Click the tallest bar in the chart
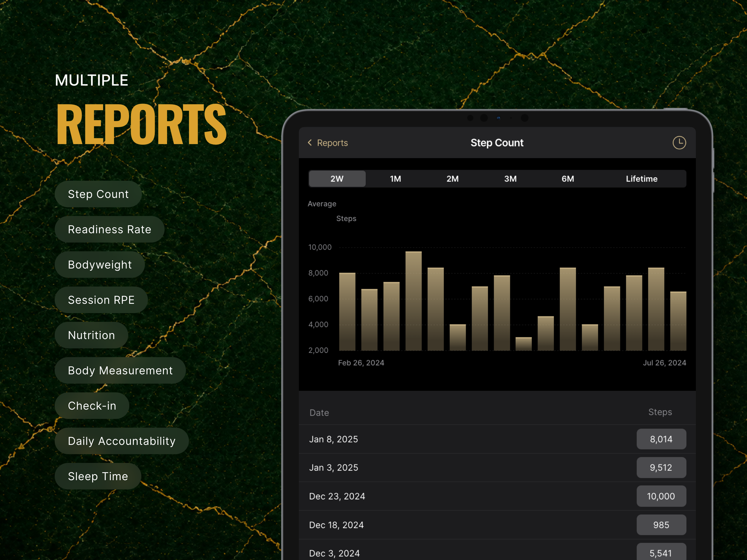The height and width of the screenshot is (560, 747). [x=413, y=301]
